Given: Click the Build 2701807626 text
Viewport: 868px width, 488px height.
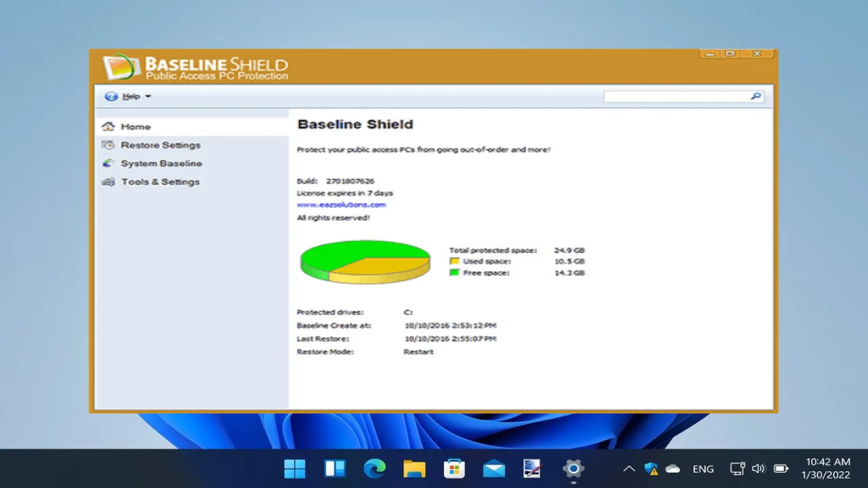Looking at the screenshot, I should [x=336, y=181].
